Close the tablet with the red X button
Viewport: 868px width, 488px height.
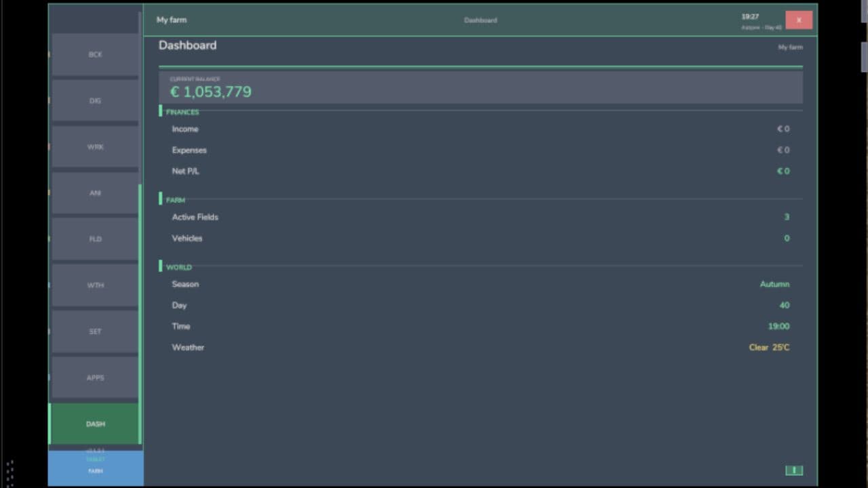799,20
